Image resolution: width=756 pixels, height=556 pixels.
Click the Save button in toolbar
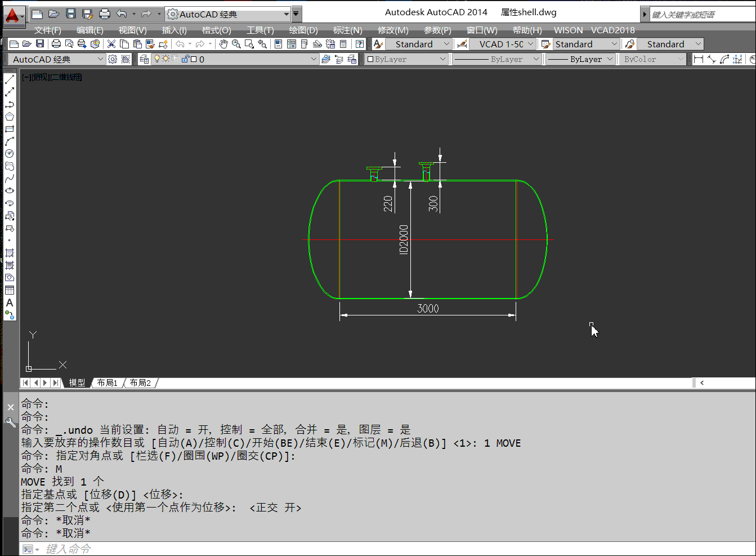coord(40,44)
